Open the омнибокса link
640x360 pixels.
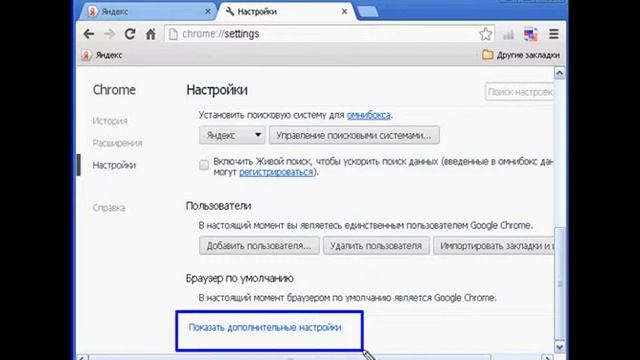(369, 115)
